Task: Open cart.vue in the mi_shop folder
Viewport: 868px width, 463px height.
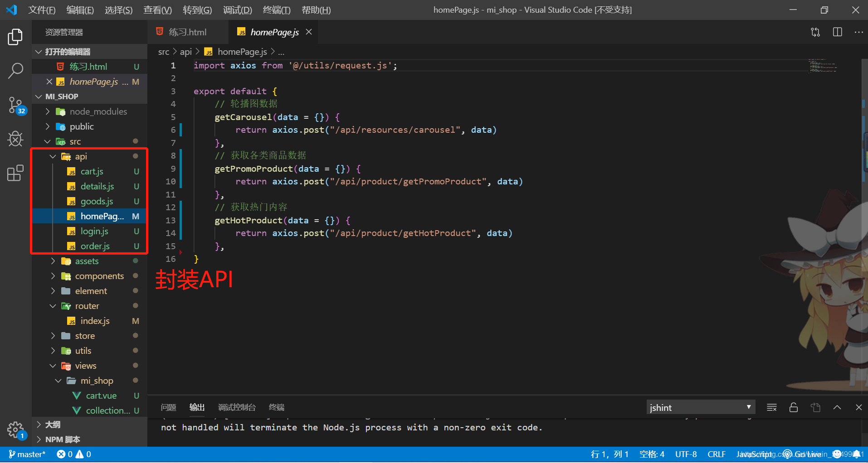Action: (90, 395)
